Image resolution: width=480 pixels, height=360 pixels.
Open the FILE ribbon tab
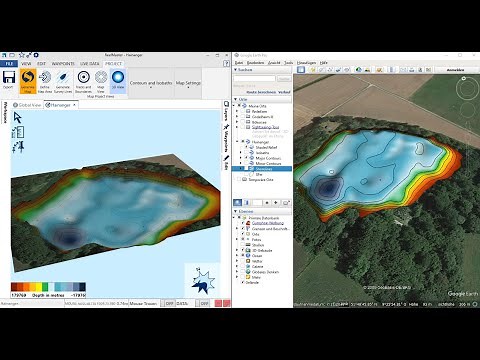[9, 63]
